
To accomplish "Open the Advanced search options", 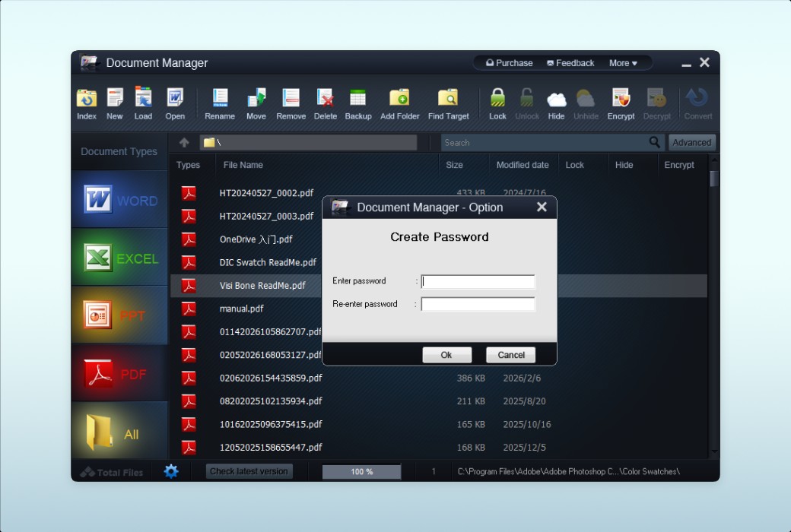I will click(x=691, y=142).
